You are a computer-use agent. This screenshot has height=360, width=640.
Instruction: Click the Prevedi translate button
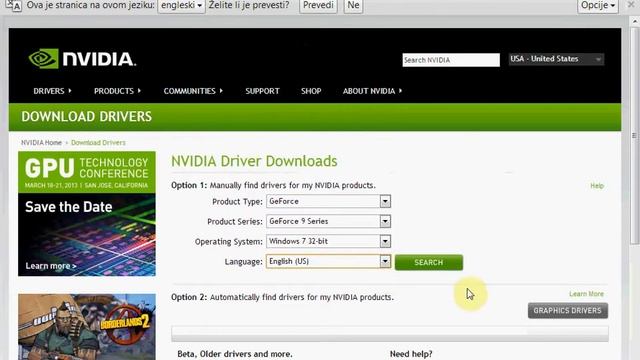pyautogui.click(x=318, y=6)
